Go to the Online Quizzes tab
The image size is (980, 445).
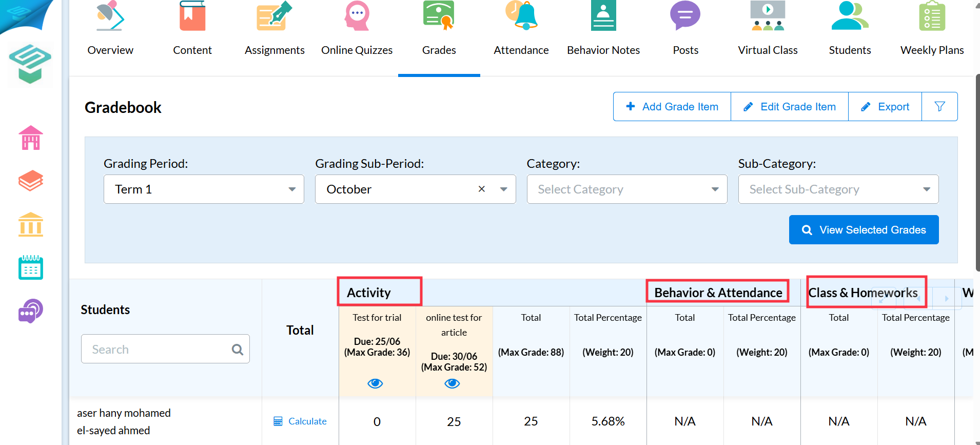click(357, 31)
